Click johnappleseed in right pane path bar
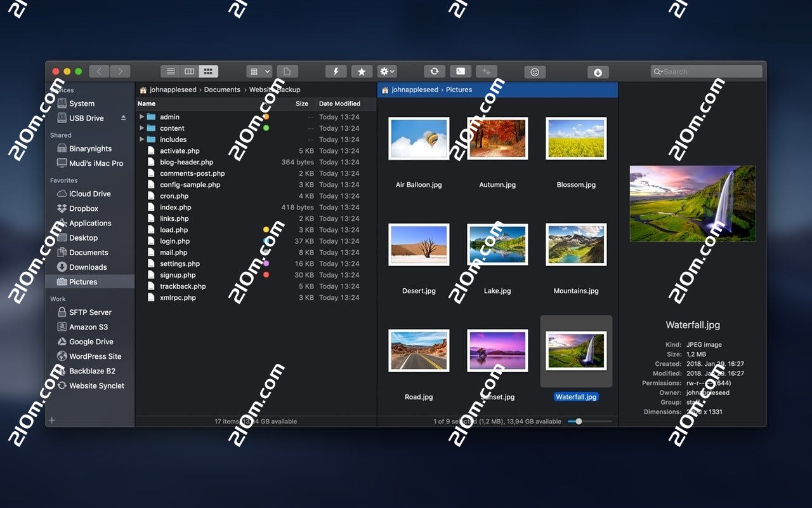The image size is (812, 508). [x=415, y=90]
